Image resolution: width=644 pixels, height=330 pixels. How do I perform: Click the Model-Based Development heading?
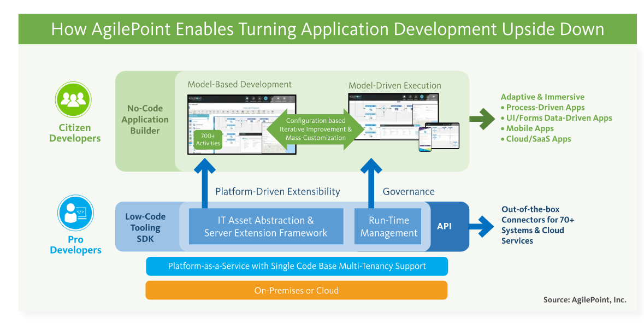tap(239, 84)
